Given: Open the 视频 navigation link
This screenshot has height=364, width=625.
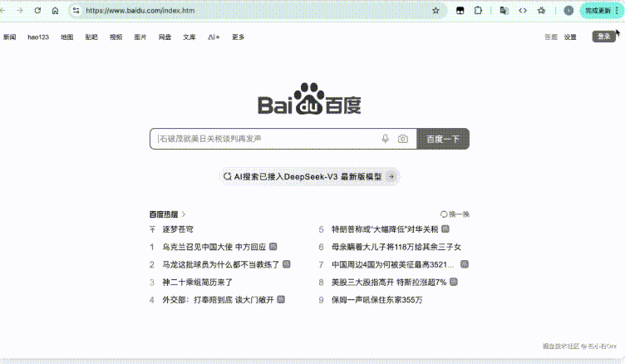Looking at the screenshot, I should coord(116,37).
